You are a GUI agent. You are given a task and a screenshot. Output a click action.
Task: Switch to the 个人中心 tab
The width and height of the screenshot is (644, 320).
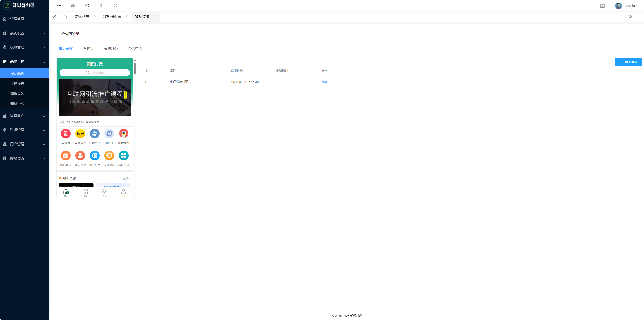coord(135,48)
